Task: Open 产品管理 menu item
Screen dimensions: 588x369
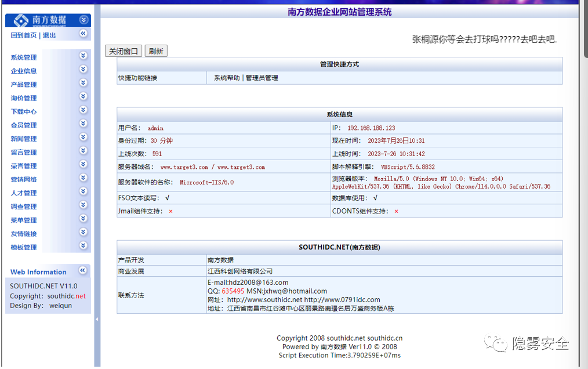Action: tap(24, 85)
